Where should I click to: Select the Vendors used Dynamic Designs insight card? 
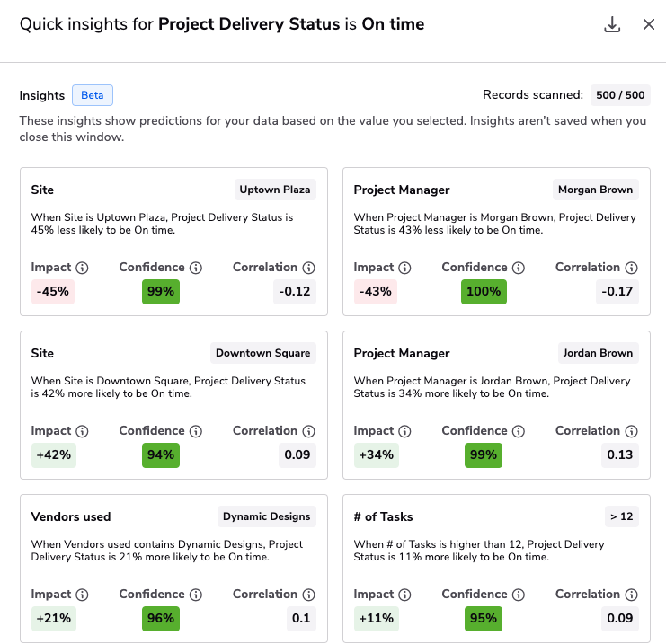(173, 569)
